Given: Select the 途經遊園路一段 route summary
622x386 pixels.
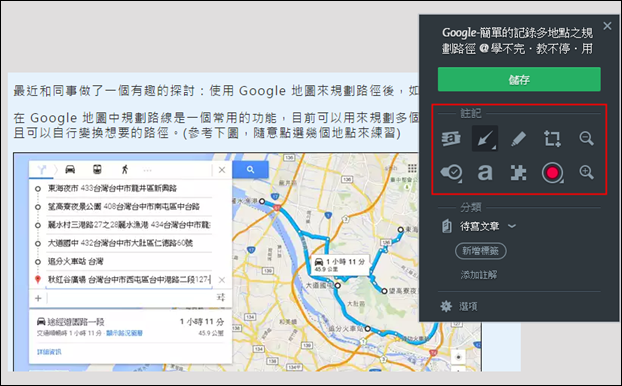Looking at the screenshot, I should pyautogui.click(x=130, y=326).
